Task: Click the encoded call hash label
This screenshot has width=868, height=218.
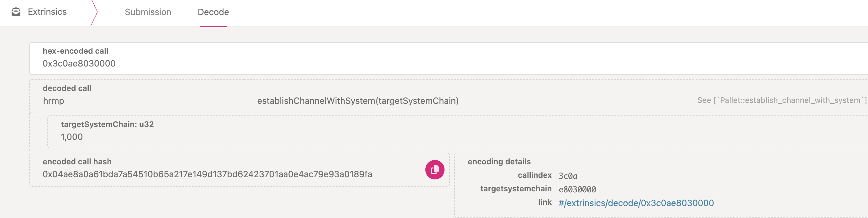Action: tap(77, 162)
